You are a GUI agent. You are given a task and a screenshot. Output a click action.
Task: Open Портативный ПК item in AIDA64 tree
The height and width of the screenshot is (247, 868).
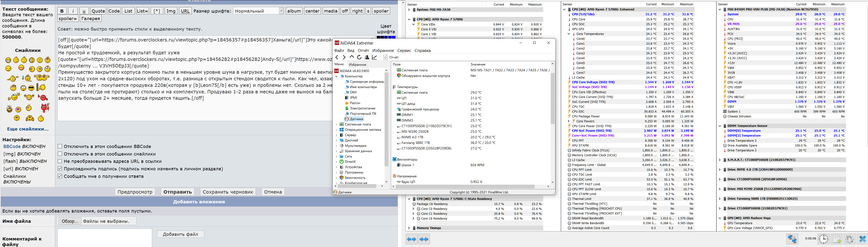361,114
